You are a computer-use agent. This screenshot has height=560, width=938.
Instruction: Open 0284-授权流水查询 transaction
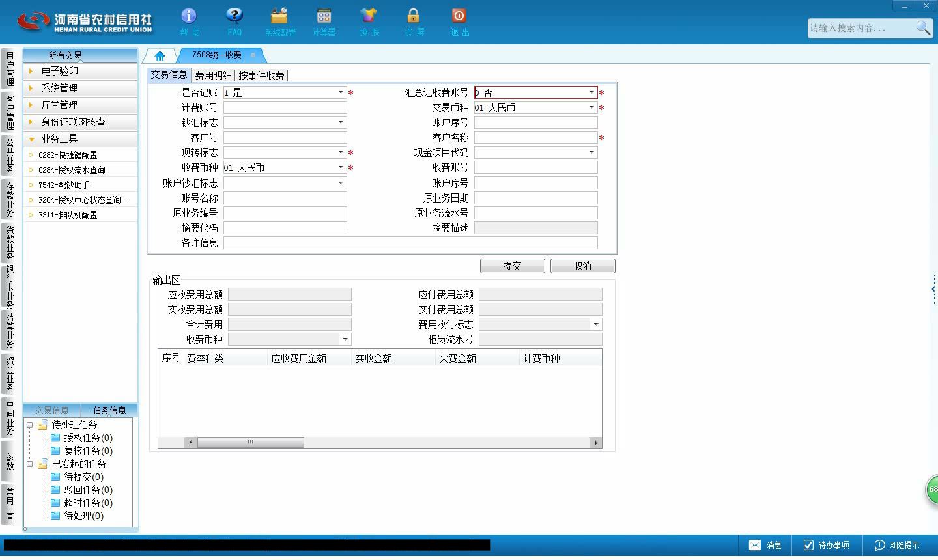72,170
